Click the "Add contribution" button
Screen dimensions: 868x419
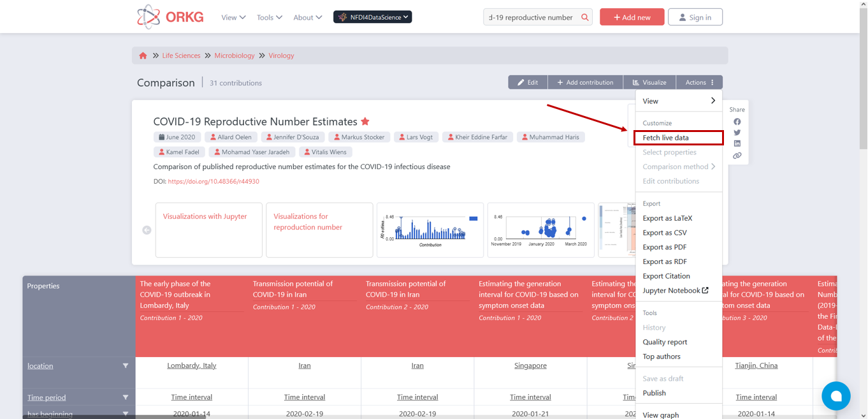585,82
